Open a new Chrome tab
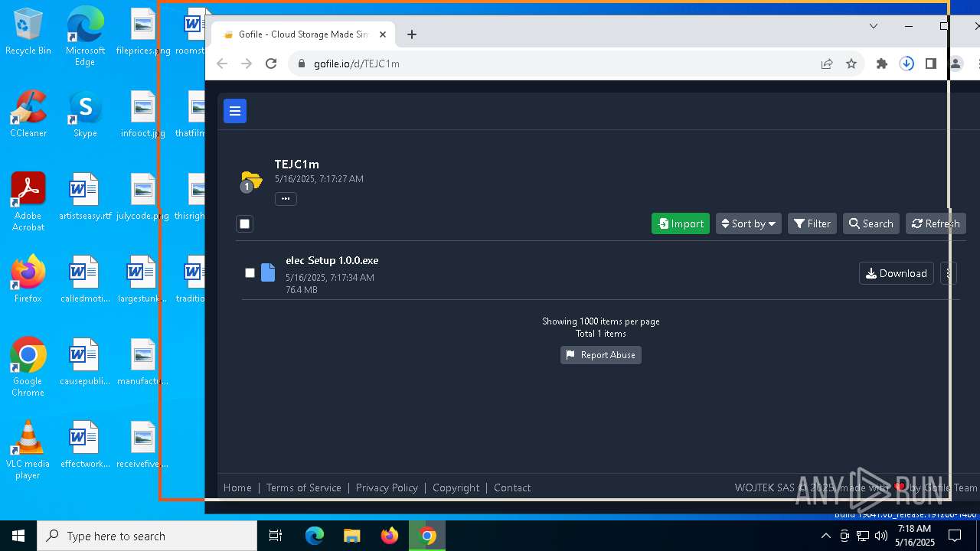This screenshot has width=980, height=551. tap(412, 34)
